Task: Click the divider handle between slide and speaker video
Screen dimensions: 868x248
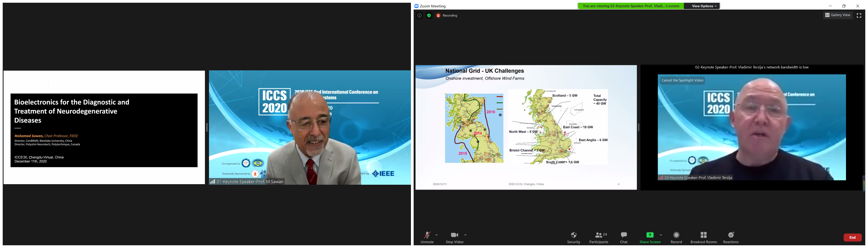Action: (x=639, y=127)
